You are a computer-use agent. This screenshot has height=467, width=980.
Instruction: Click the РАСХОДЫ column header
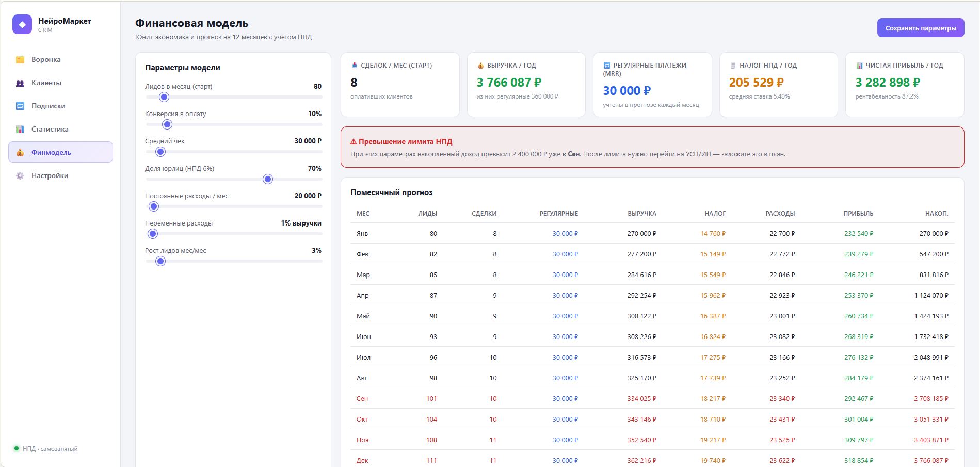click(780, 213)
